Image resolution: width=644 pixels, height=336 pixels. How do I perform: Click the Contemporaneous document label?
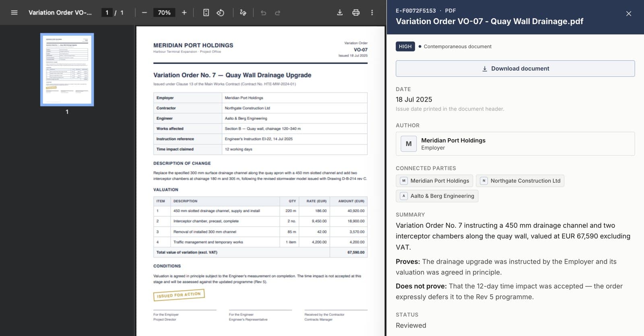[458, 47]
